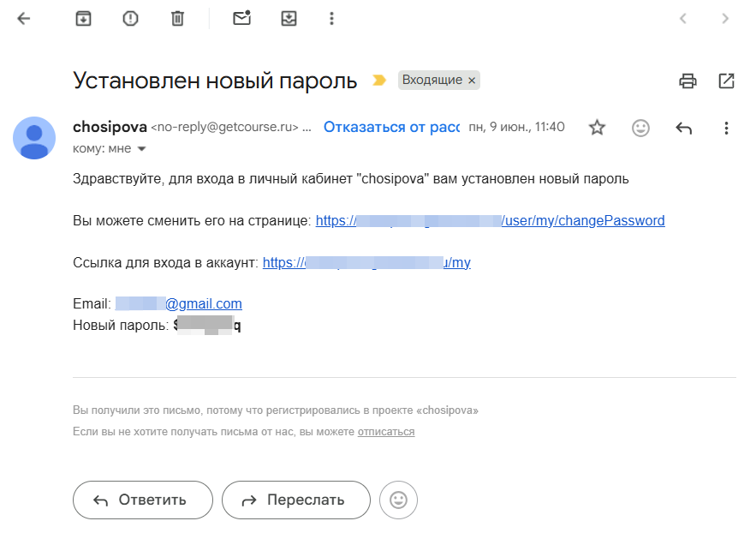Image resolution: width=756 pixels, height=551 pixels.
Task: Reply using the reply arrow icon
Action: (683, 127)
